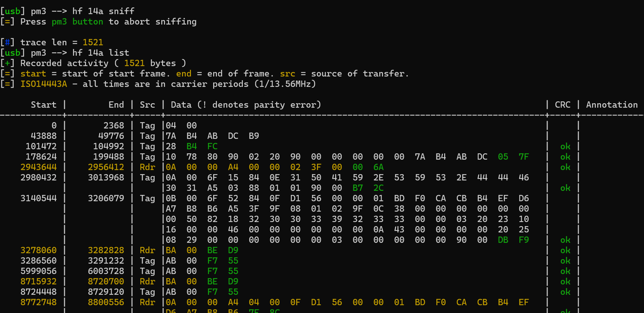Click CRC ok in the 101472 row

pyautogui.click(x=565, y=146)
